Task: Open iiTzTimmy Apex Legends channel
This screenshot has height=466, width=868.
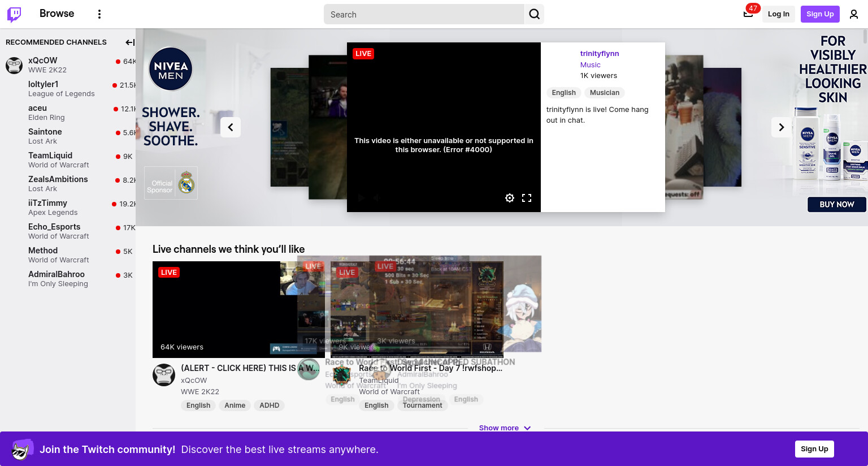Action: click(x=68, y=208)
